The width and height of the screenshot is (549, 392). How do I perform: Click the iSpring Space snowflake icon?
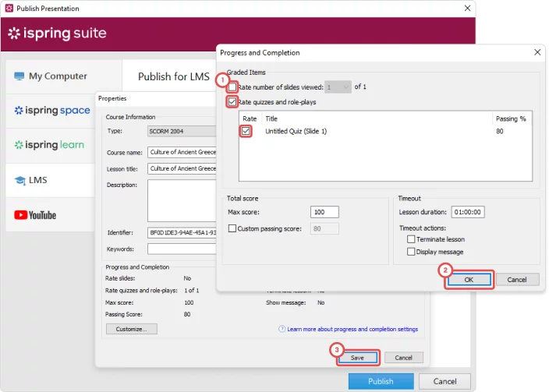(x=19, y=110)
